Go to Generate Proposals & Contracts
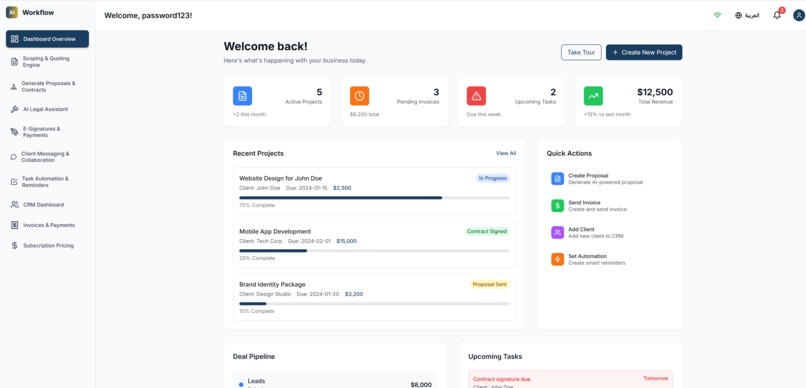806x388 pixels. point(47,86)
